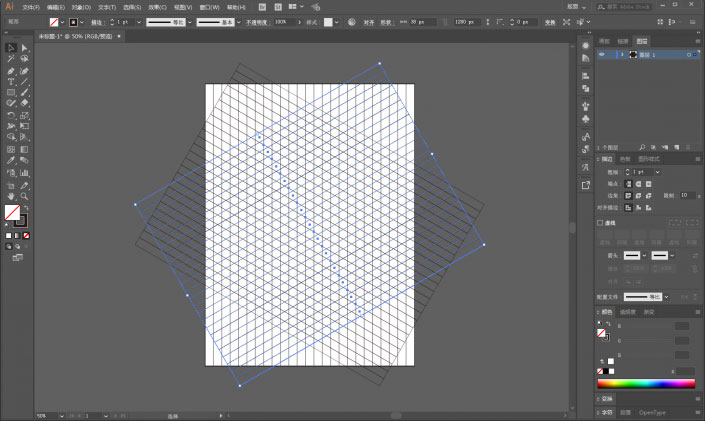The width and height of the screenshot is (705, 421).
Task: Select the Eyedropper tool
Action: (x=11, y=161)
